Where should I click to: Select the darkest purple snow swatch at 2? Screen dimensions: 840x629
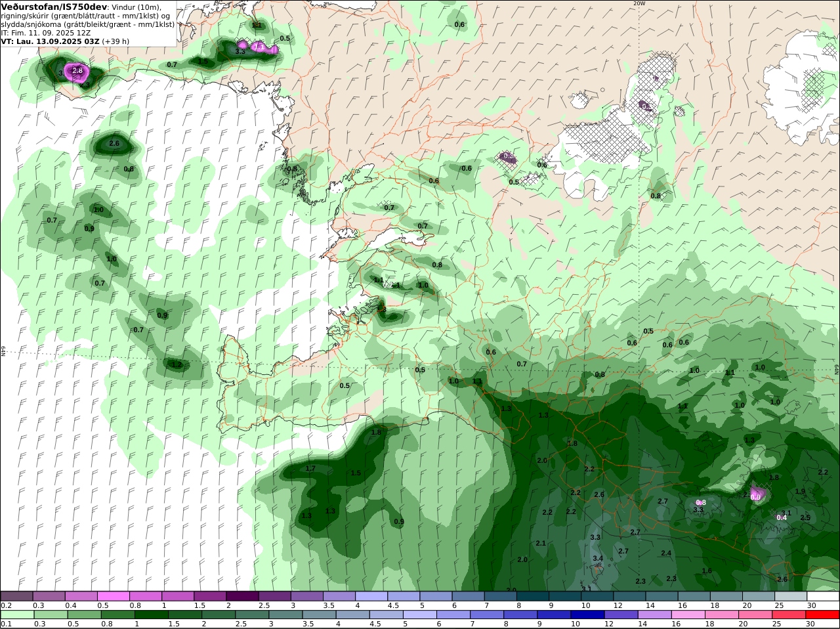tap(243, 596)
